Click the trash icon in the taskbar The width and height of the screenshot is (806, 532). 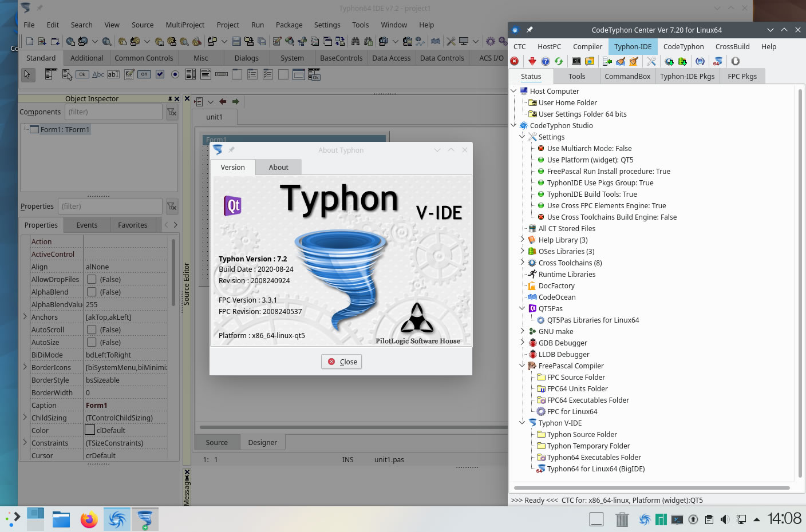622,519
